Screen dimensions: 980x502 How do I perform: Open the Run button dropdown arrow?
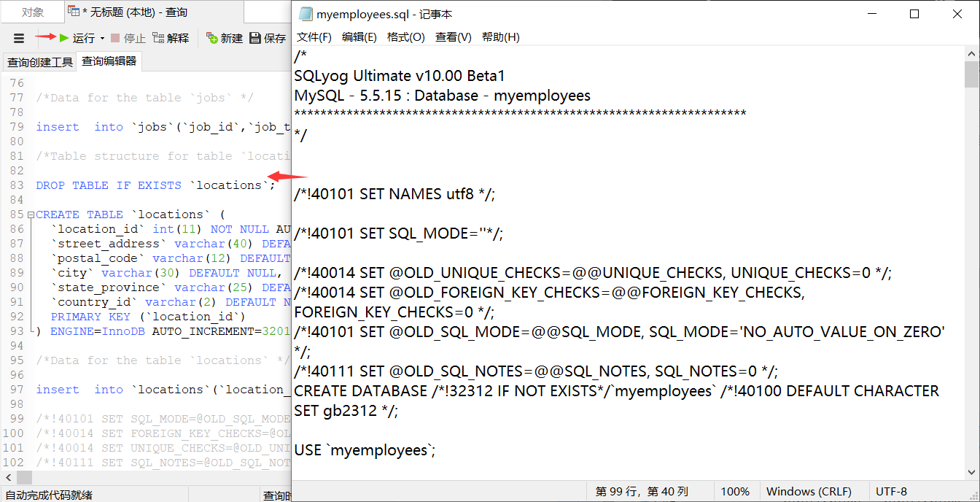point(102,39)
